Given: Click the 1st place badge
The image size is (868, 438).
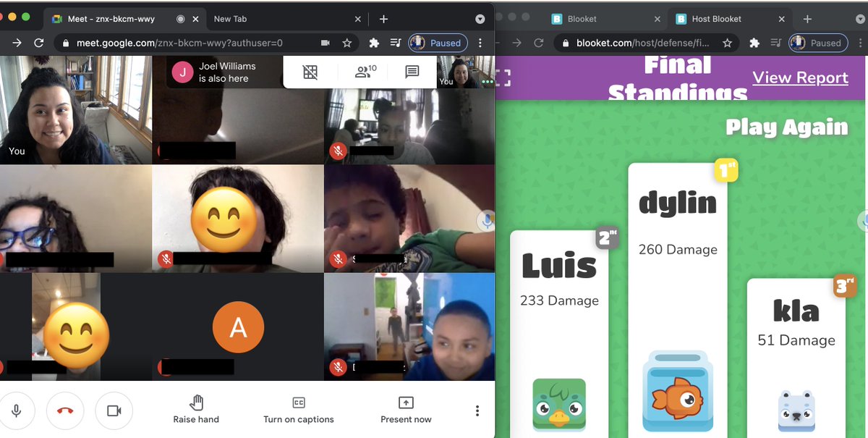Looking at the screenshot, I should 726,169.
